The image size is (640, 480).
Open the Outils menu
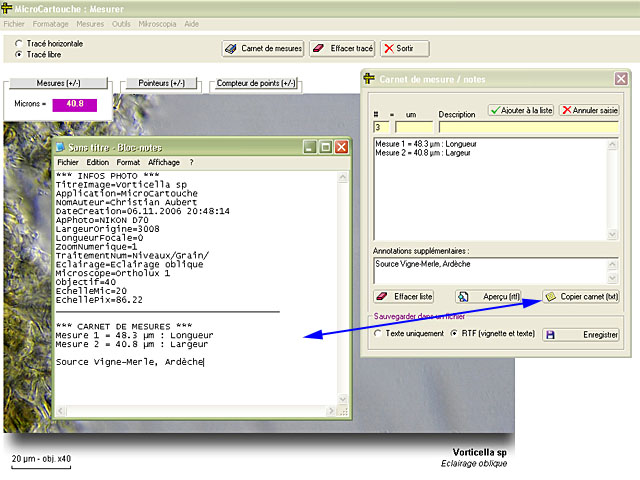coord(121,24)
